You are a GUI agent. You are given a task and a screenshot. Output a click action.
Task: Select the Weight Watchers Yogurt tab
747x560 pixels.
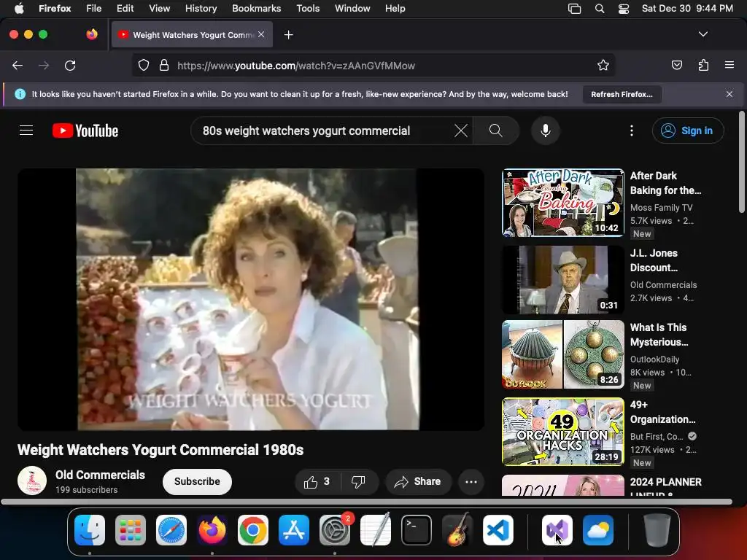(x=192, y=34)
